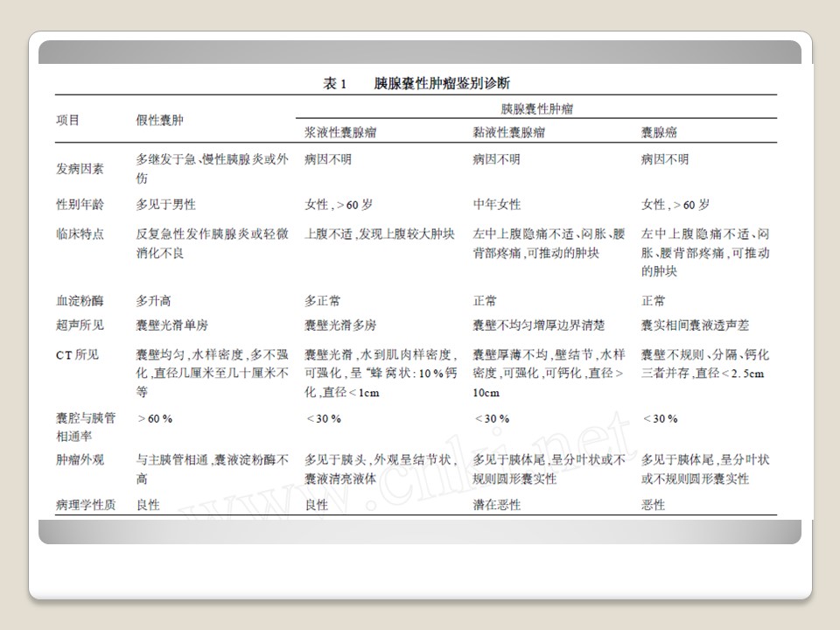Click the cell '多见于男性'
The width and height of the screenshot is (840, 630).
point(165,204)
